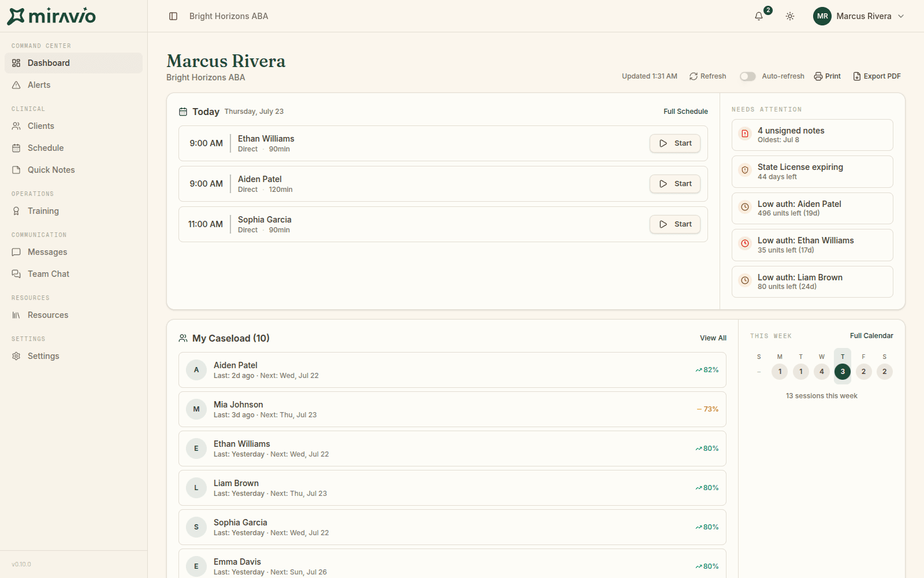924x578 pixels.
Task: Open Resources in the sidebar
Action: tap(73, 315)
